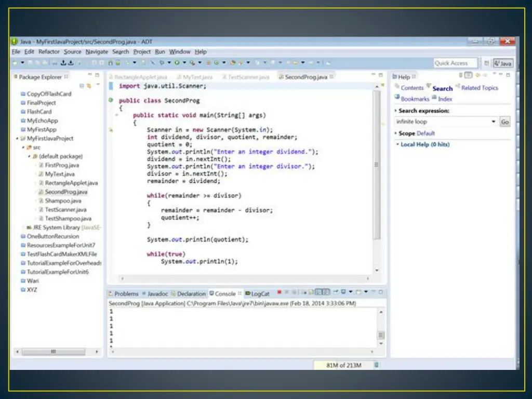
Task: Open the Bookmarks link in Help
Action: [415, 99]
